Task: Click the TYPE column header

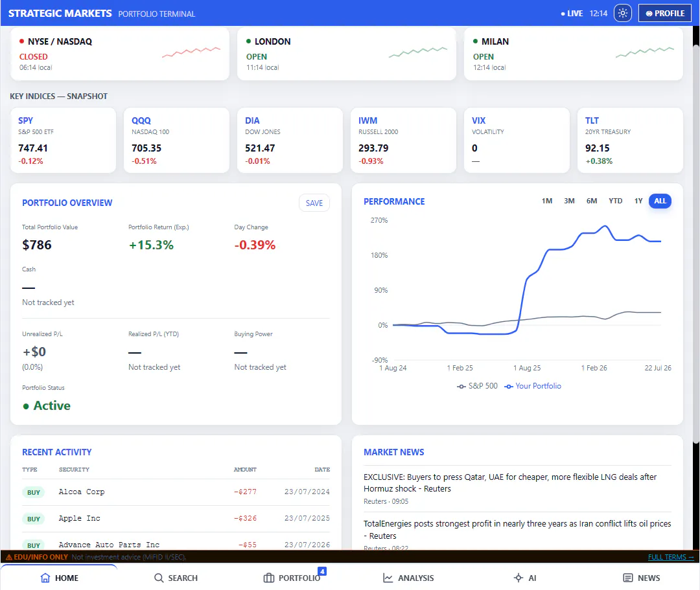Action: click(29, 470)
